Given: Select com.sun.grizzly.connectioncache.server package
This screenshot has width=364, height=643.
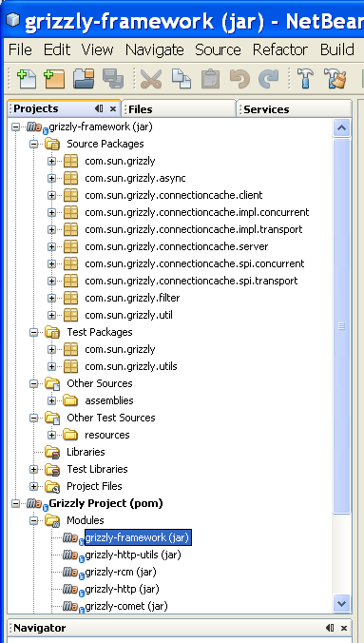Looking at the screenshot, I should pos(177,246).
